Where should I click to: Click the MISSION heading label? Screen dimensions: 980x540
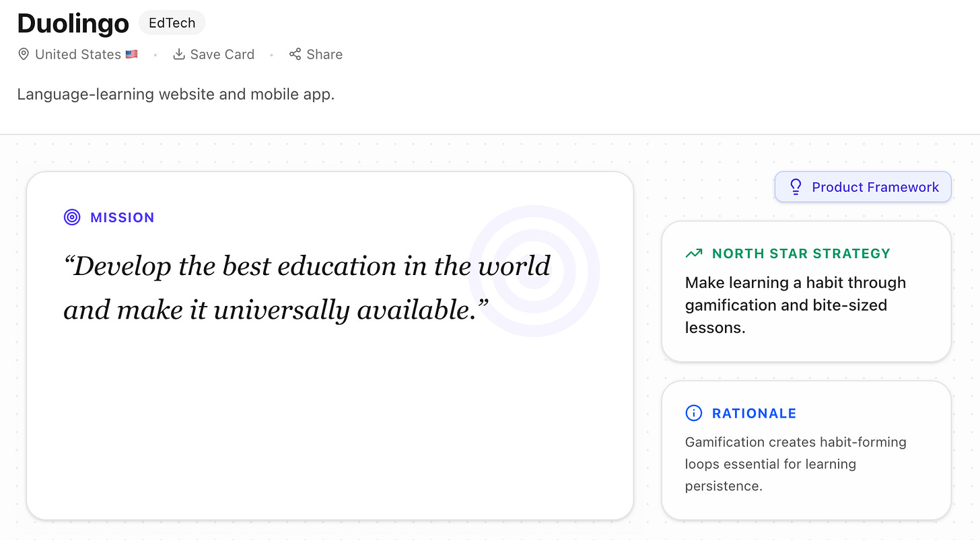tap(123, 217)
